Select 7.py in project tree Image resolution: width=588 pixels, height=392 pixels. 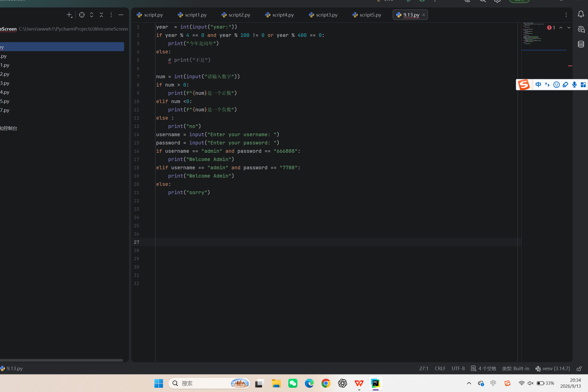(5, 110)
